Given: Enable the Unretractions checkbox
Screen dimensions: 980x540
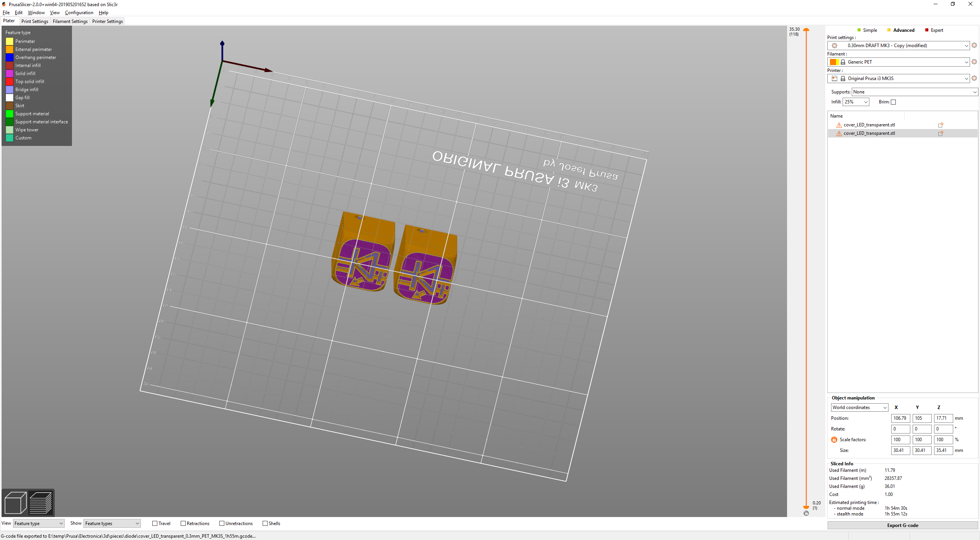Looking at the screenshot, I should [222, 524].
